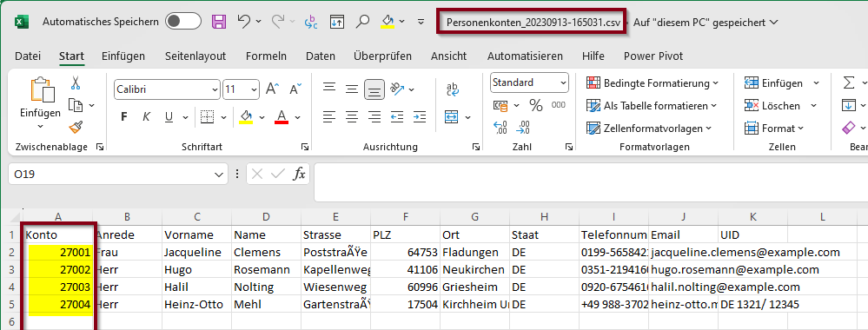868x330 pixels.
Task: Click the fill color bucket in quick access bar
Action: [x=388, y=22]
